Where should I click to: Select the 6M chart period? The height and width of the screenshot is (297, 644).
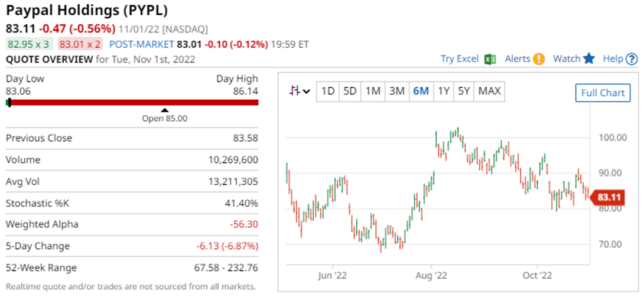[x=421, y=91]
